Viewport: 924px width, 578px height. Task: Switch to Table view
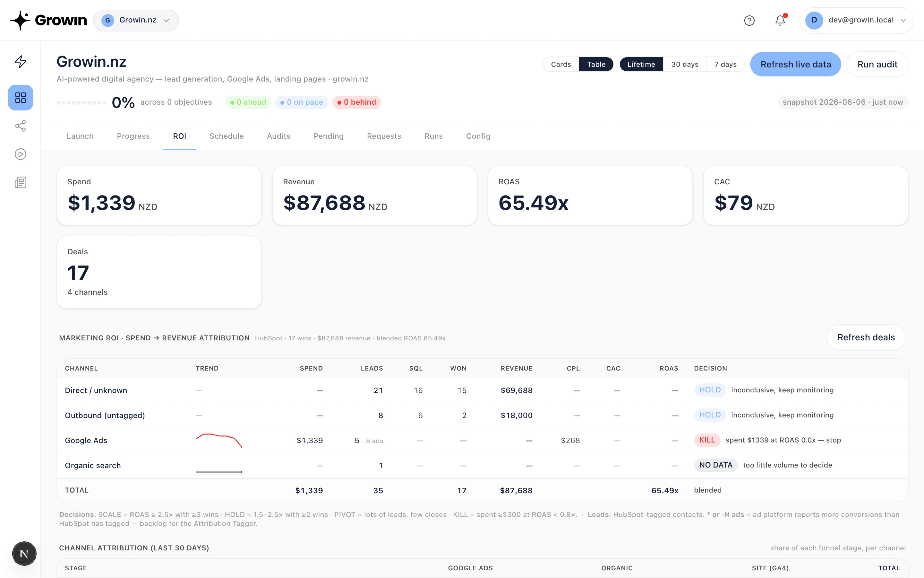pos(596,64)
